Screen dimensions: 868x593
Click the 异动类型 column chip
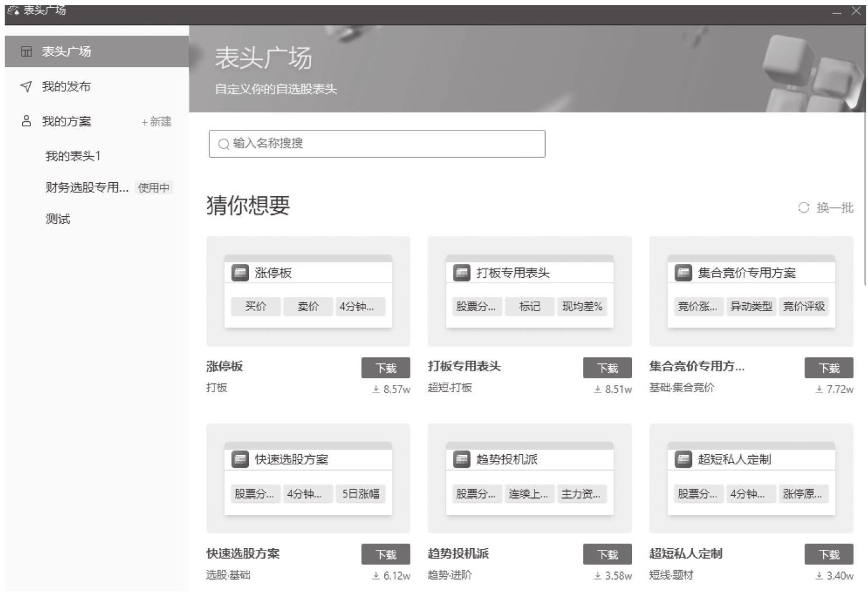click(x=751, y=306)
